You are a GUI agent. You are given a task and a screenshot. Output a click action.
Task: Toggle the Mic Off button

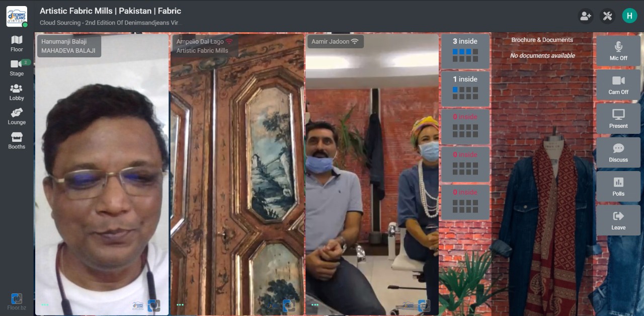(x=618, y=51)
